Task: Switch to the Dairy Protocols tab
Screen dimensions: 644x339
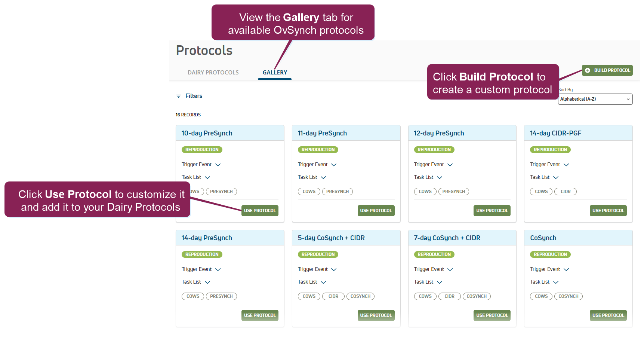Action: coord(213,73)
